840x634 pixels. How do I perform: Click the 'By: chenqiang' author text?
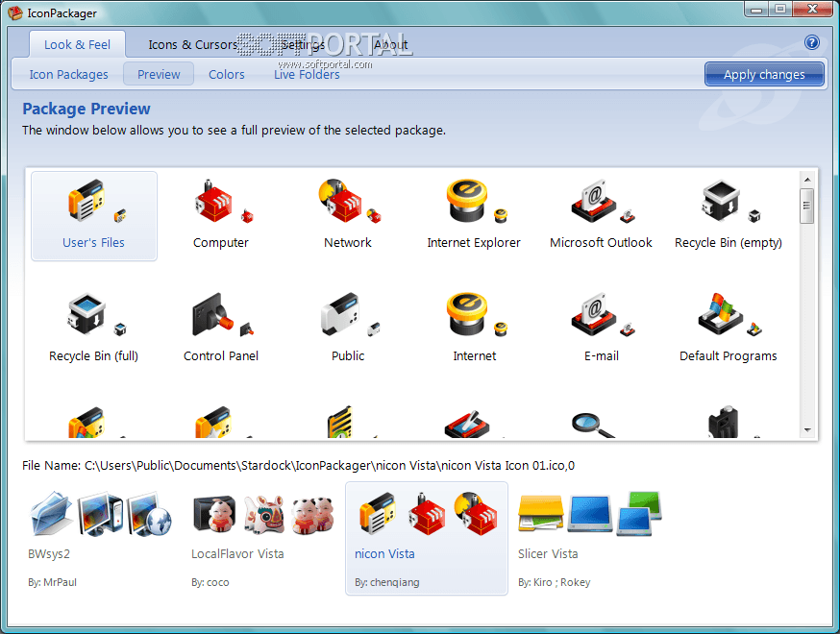(x=386, y=582)
